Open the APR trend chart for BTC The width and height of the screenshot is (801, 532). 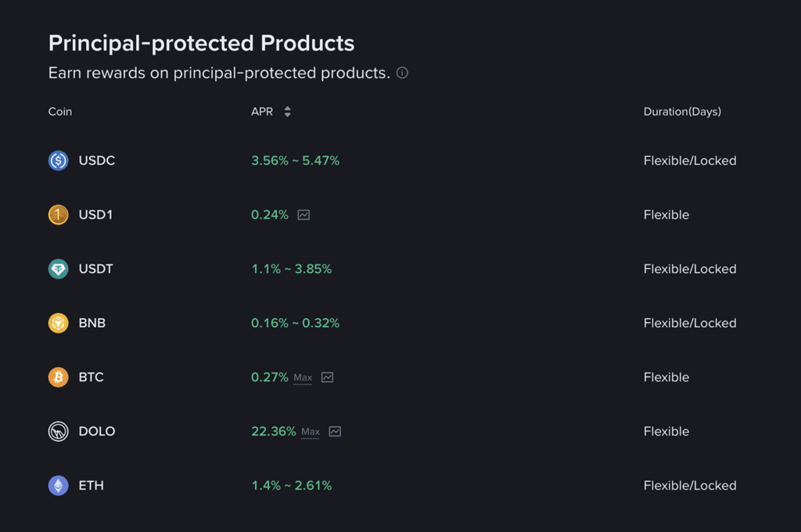pos(326,377)
